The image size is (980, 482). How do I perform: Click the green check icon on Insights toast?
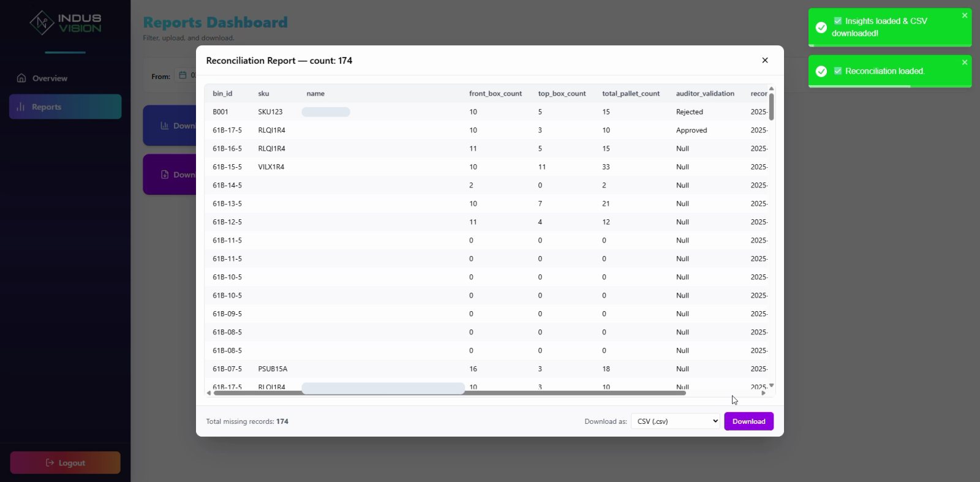(x=821, y=28)
